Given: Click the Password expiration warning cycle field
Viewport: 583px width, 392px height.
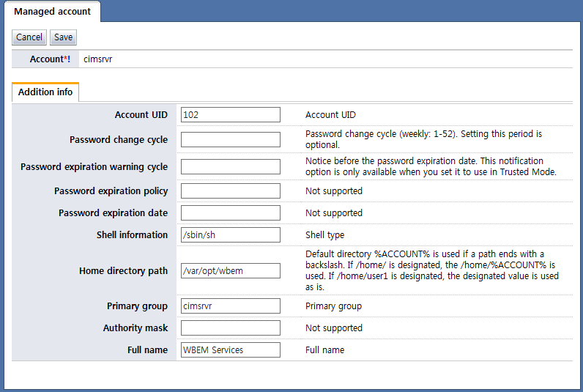Looking at the screenshot, I should click(x=231, y=167).
